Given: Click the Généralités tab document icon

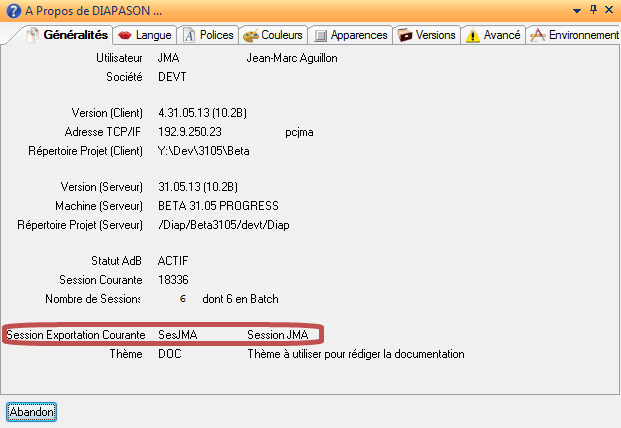Looking at the screenshot, I should click(x=33, y=35).
